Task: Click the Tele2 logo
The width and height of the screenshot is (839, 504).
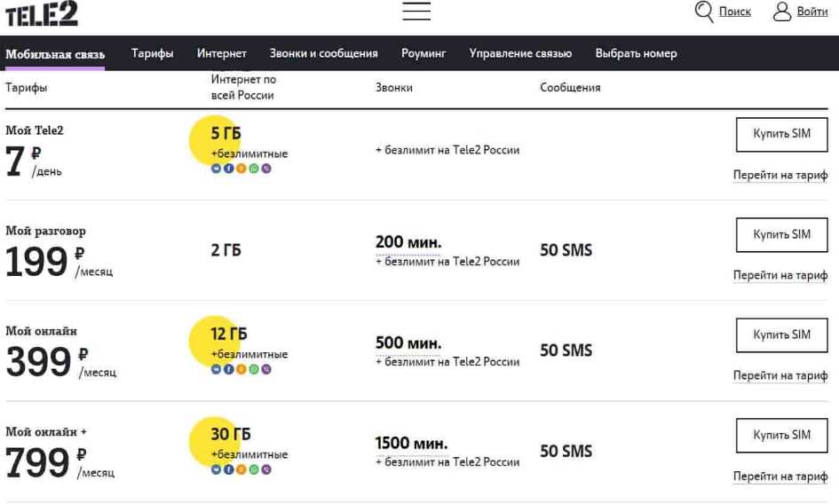Action: [41, 13]
